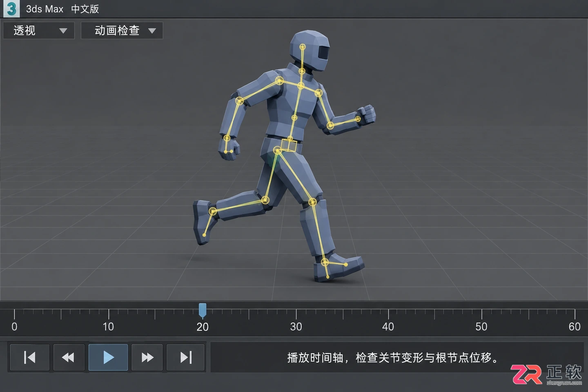Click the 3ds Max app logo icon
Screen dimensions: 588x392
tap(11, 9)
